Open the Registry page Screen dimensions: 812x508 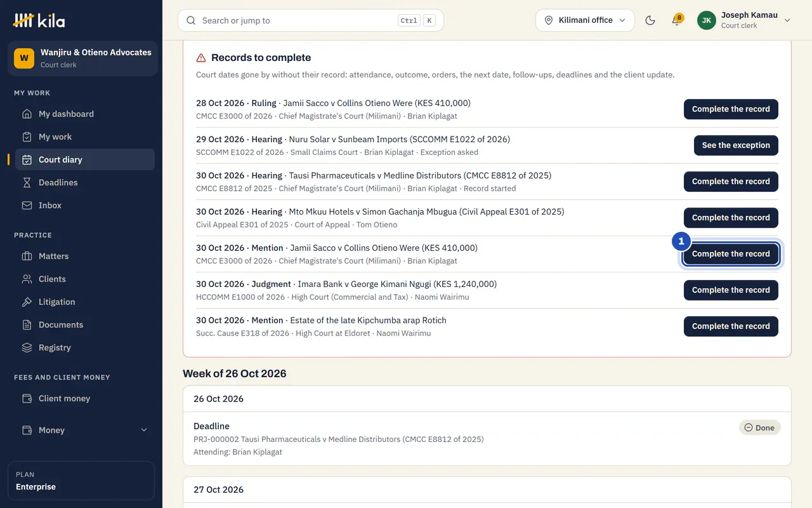[85, 347]
